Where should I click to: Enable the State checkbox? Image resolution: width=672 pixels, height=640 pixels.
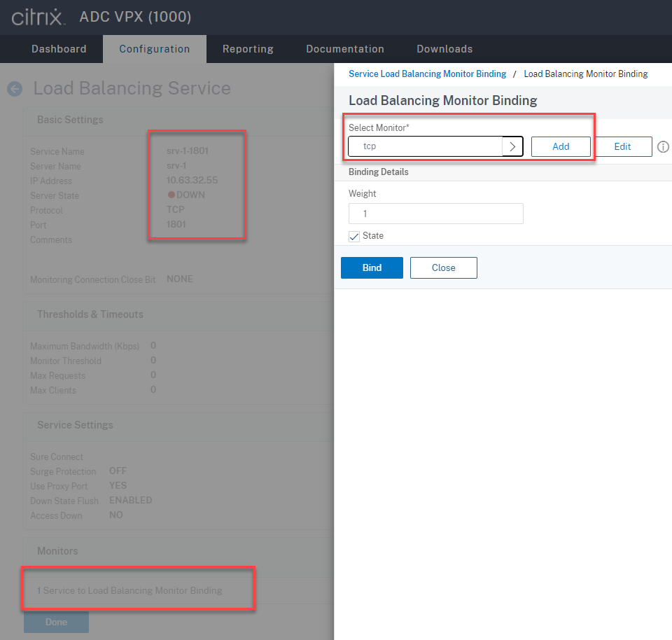pos(353,236)
